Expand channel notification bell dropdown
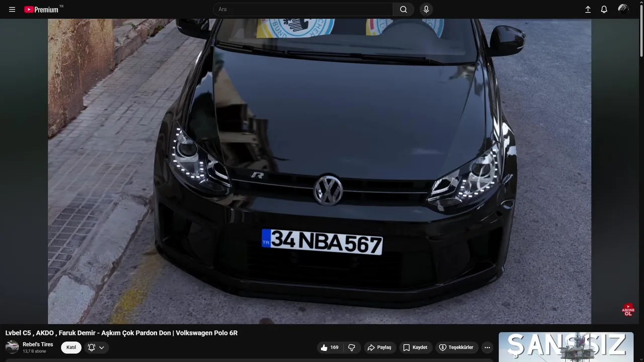 tap(96, 347)
